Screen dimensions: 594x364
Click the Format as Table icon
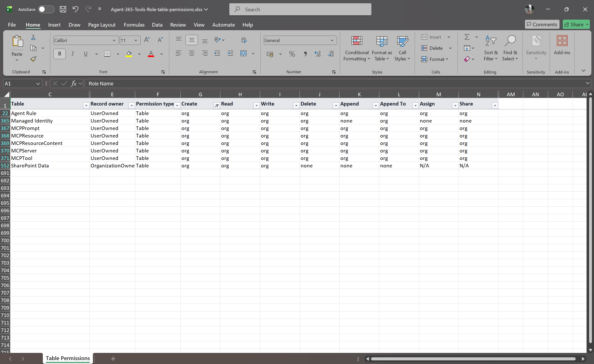click(x=382, y=41)
